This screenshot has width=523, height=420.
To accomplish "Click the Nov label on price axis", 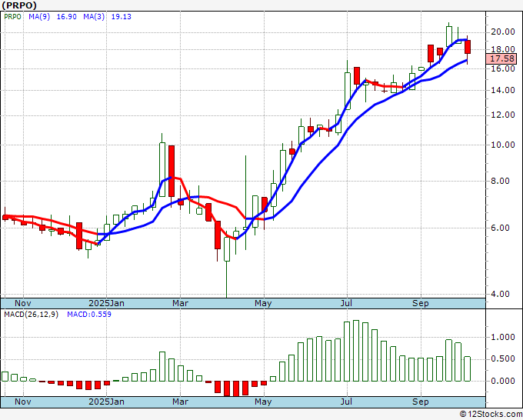I will click(x=23, y=303).
